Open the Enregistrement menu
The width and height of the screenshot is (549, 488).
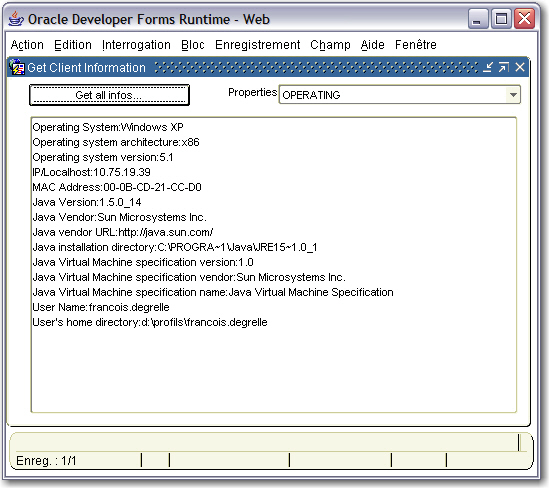(257, 45)
